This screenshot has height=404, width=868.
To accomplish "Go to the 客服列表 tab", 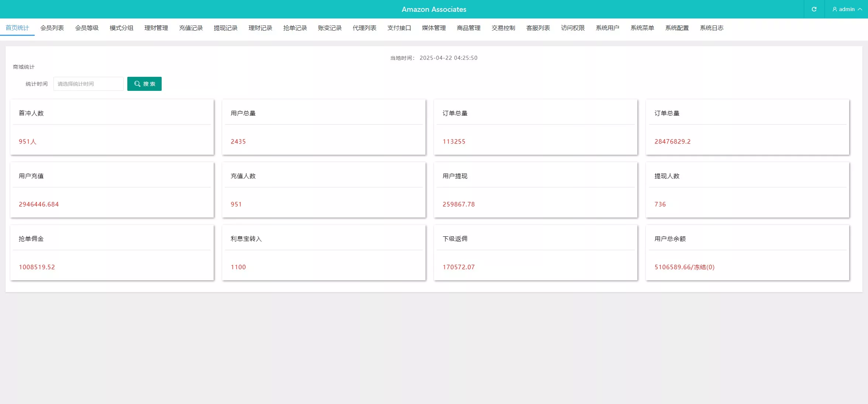I will [538, 28].
